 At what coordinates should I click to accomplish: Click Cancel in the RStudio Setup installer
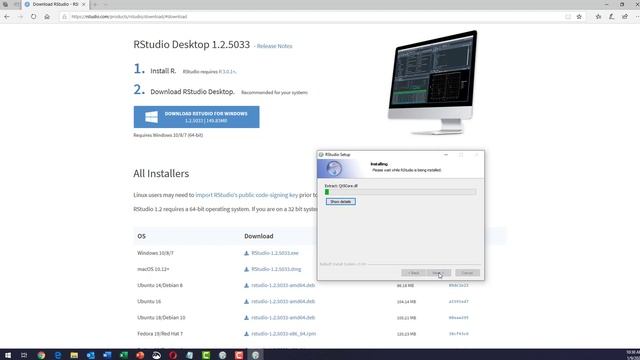tap(467, 273)
